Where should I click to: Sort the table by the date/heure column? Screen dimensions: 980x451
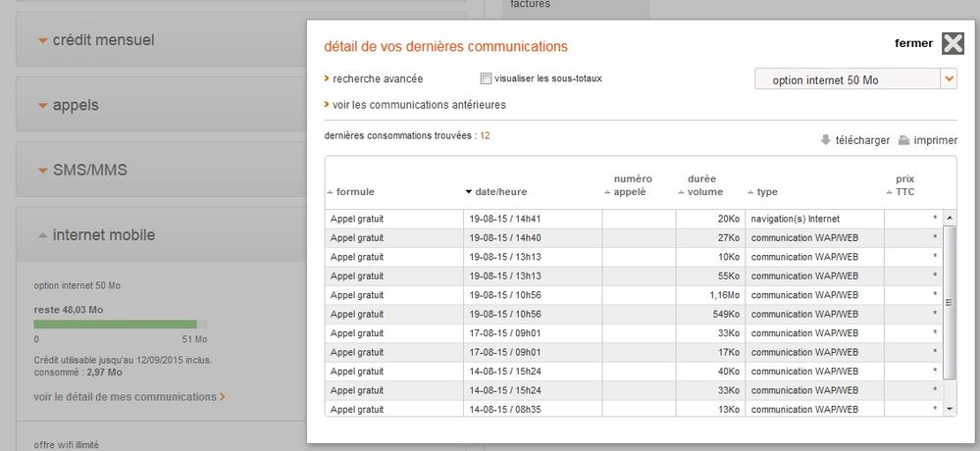(x=496, y=192)
